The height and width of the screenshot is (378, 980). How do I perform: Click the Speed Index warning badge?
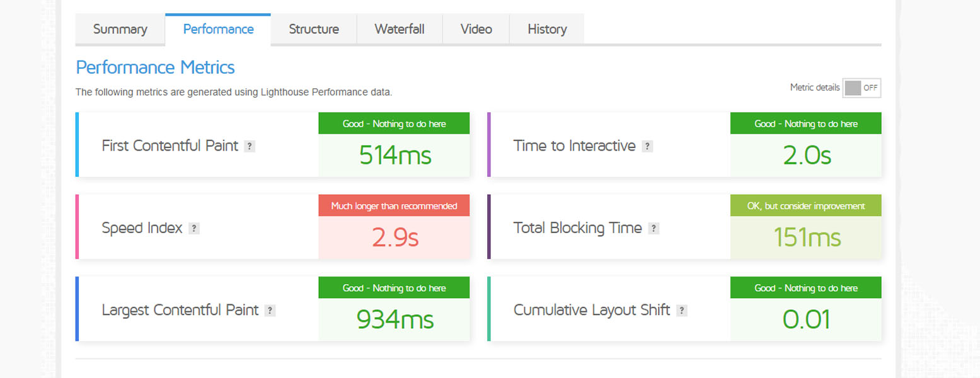(394, 205)
